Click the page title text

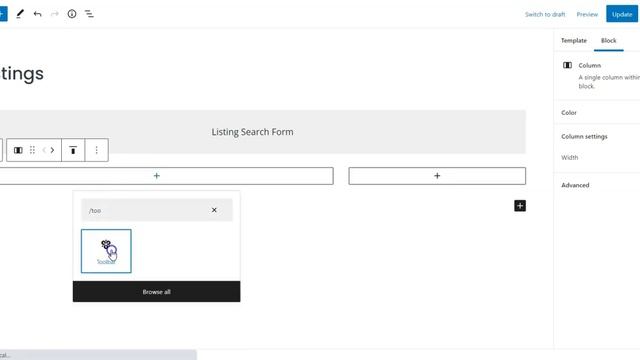pyautogui.click(x=22, y=74)
